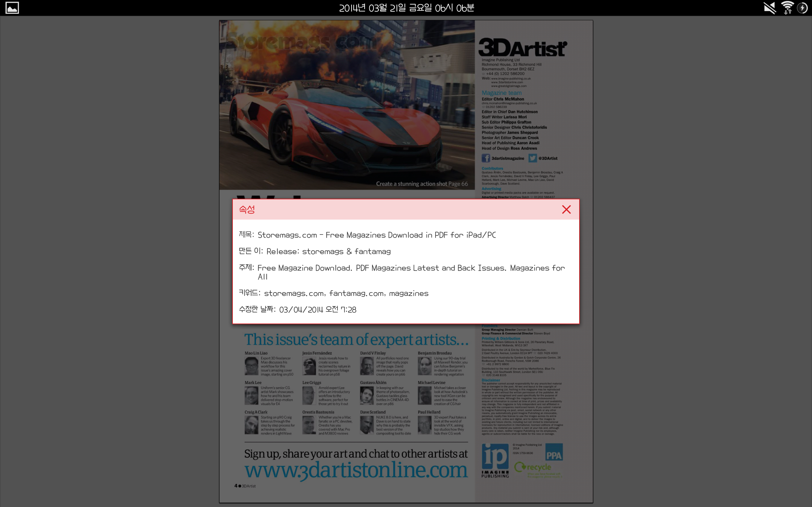Click the picture icon in top-left corner
Image resolution: width=812 pixels, height=507 pixels.
(12, 8)
